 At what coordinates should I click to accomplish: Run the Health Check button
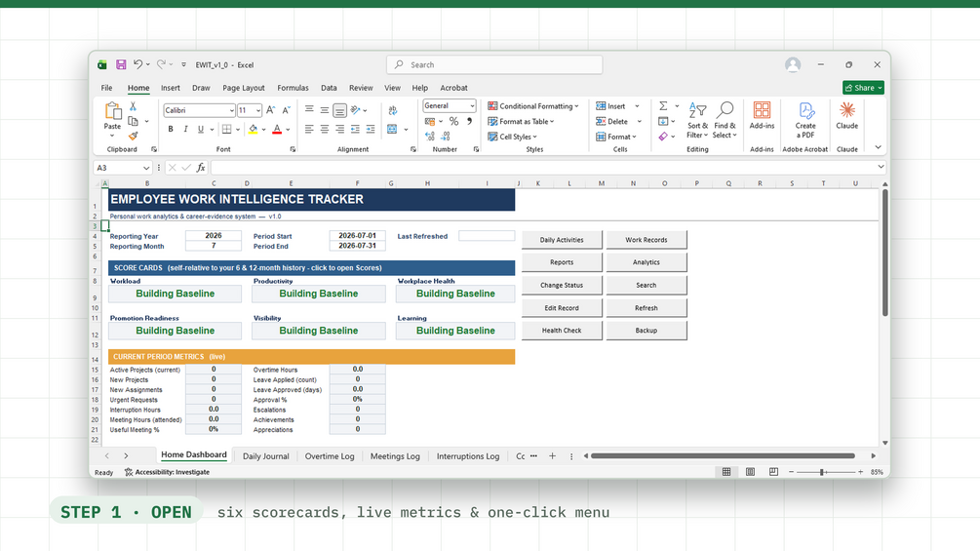click(562, 331)
